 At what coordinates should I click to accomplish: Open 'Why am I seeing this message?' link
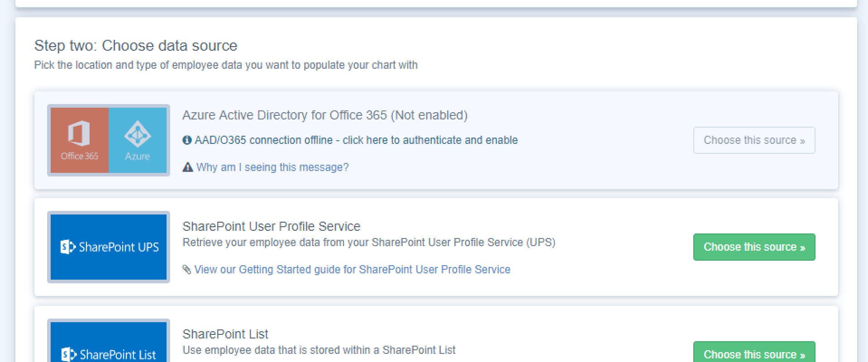click(272, 167)
